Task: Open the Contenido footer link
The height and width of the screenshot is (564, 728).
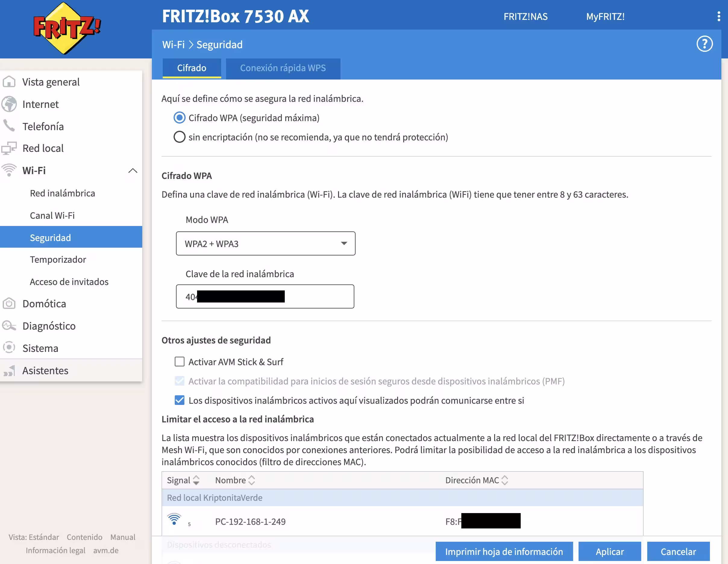Action: pos(84,537)
